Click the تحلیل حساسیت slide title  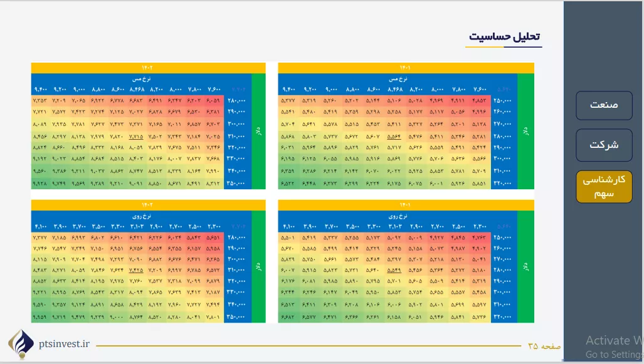click(x=504, y=37)
